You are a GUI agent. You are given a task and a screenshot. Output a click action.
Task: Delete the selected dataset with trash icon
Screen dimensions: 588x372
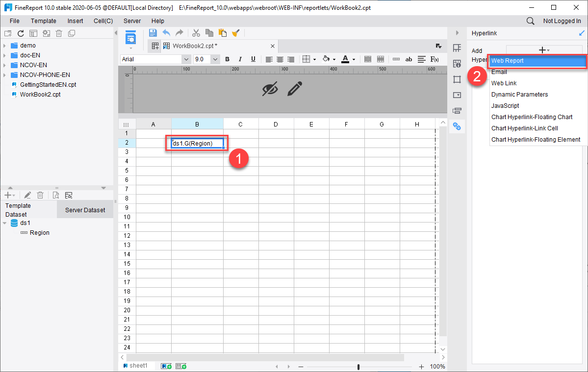tap(40, 195)
